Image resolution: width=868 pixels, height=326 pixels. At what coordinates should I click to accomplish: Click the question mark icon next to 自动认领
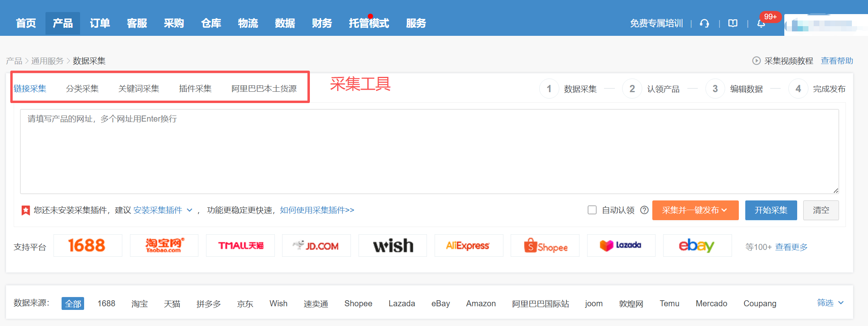pyautogui.click(x=644, y=210)
